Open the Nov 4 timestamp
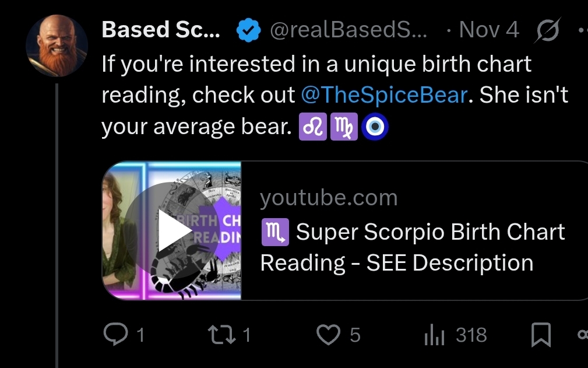The width and height of the screenshot is (588, 368). point(488,30)
